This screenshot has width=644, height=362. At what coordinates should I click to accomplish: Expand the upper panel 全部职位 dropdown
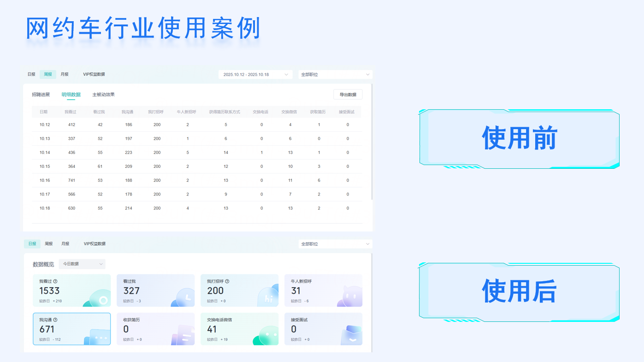tap(335, 74)
